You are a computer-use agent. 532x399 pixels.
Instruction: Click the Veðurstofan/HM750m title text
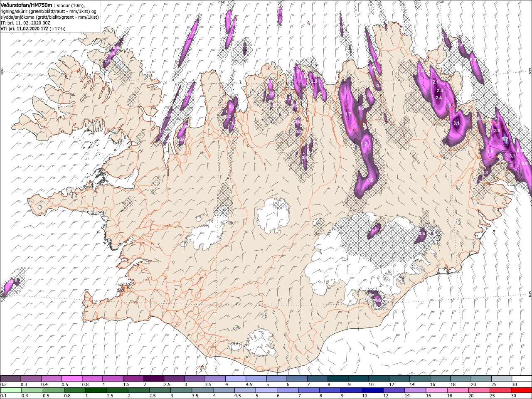pyautogui.click(x=26, y=5)
